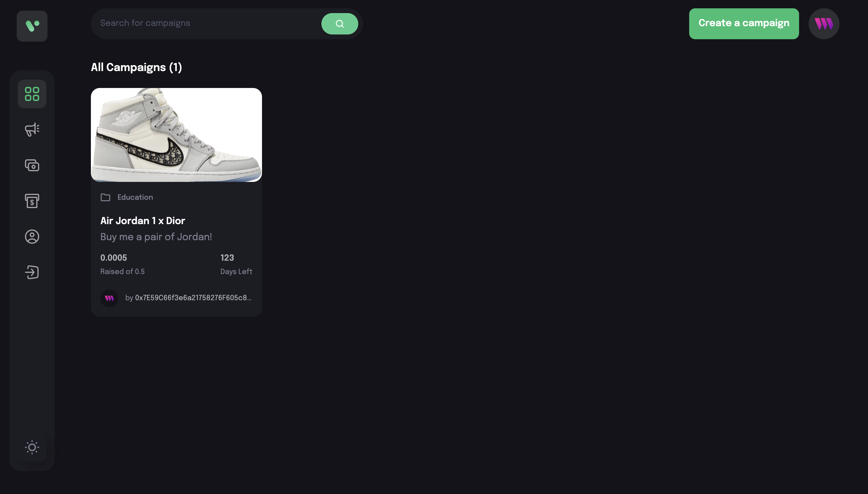868x494 pixels.
Task: Click the logout arrow icon in sidebar
Action: point(32,272)
